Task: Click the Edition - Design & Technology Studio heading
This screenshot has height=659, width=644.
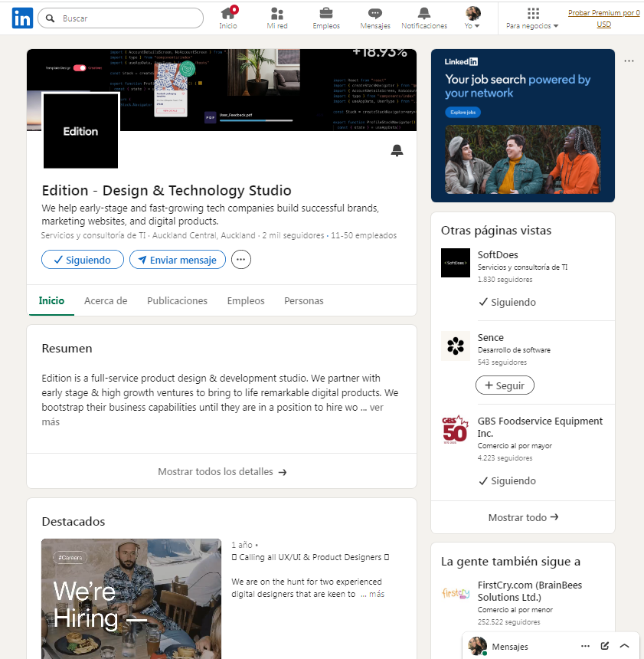Action: [x=166, y=190]
